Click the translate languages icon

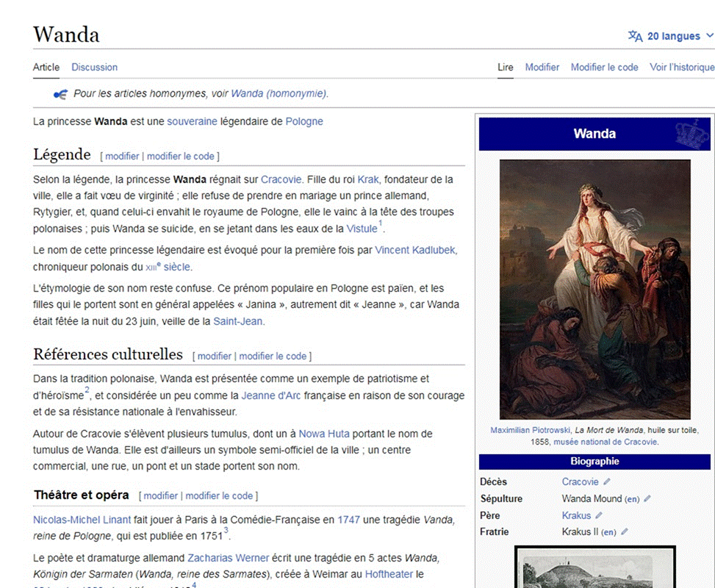click(x=635, y=36)
